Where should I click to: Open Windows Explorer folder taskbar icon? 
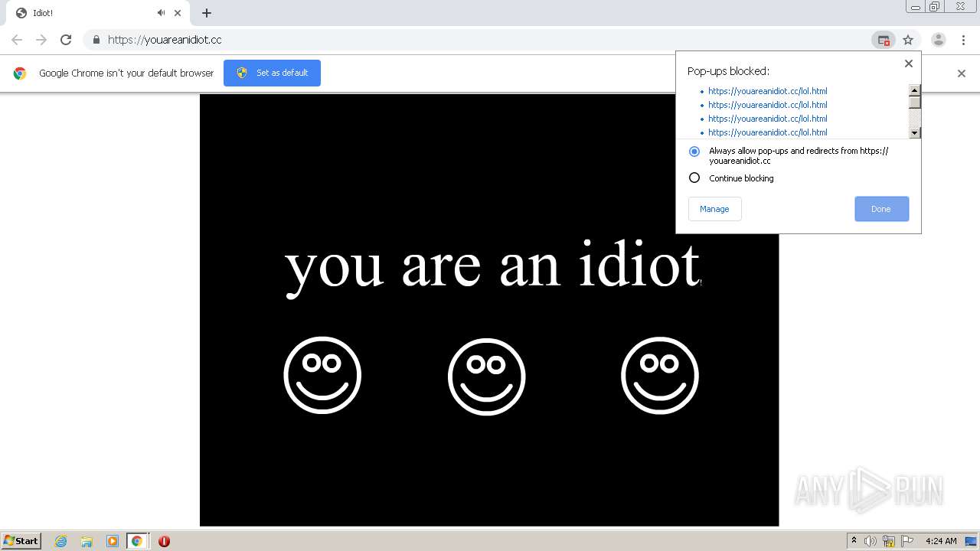[87, 541]
